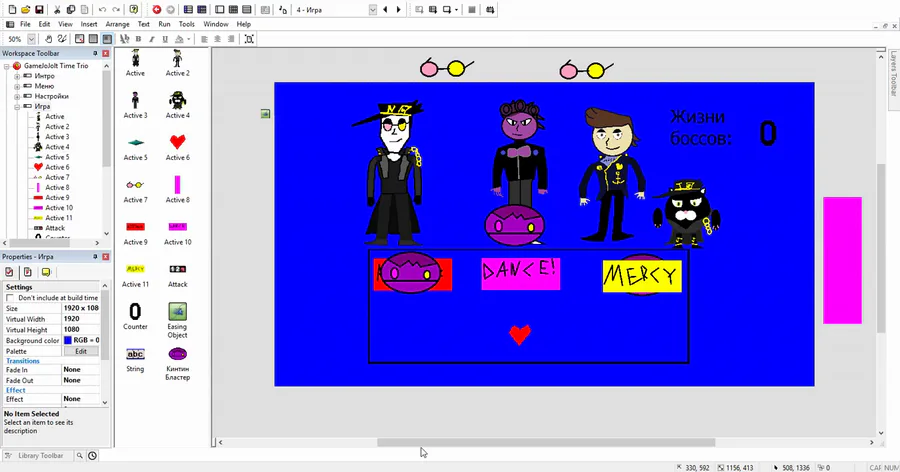This screenshot has height=472, width=900.
Task: Click the Italic formatting icon
Action: (152, 39)
